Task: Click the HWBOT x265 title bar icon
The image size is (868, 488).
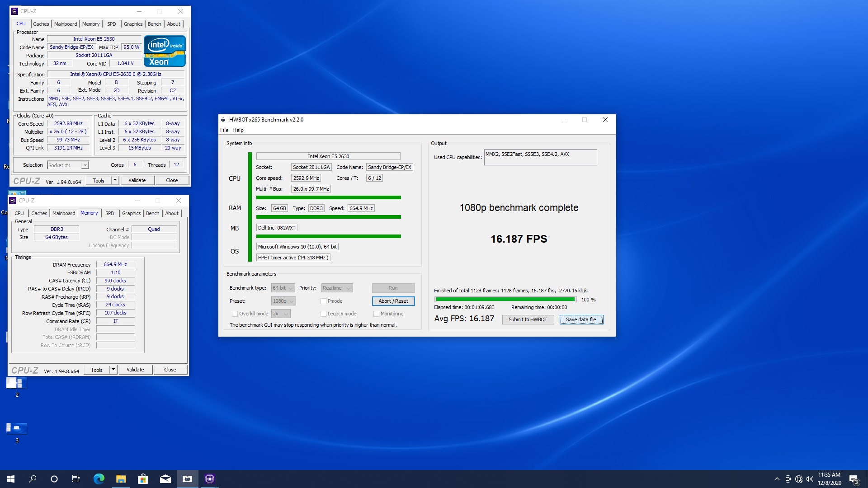Action: (x=223, y=120)
